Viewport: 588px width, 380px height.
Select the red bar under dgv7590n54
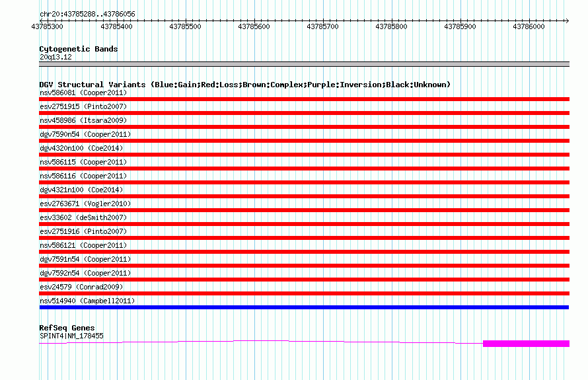click(304, 141)
